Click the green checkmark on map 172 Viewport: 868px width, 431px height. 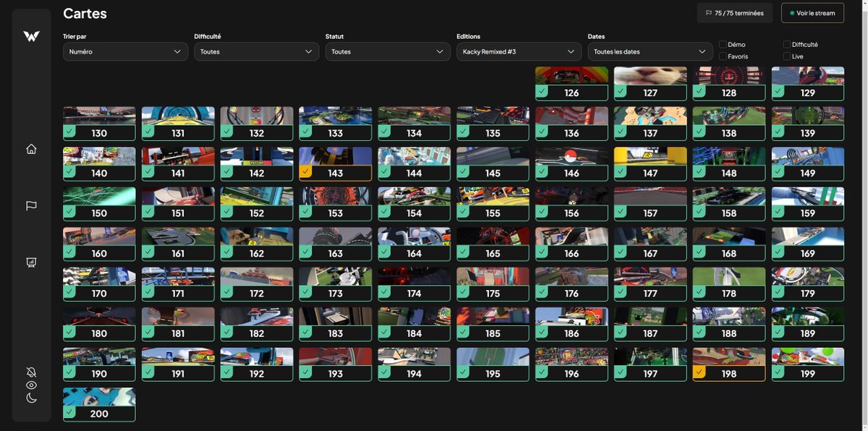click(227, 292)
